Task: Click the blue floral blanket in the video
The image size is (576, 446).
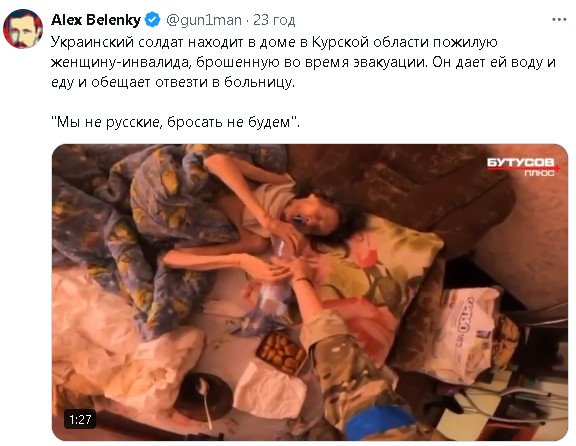Action: pos(147,220)
